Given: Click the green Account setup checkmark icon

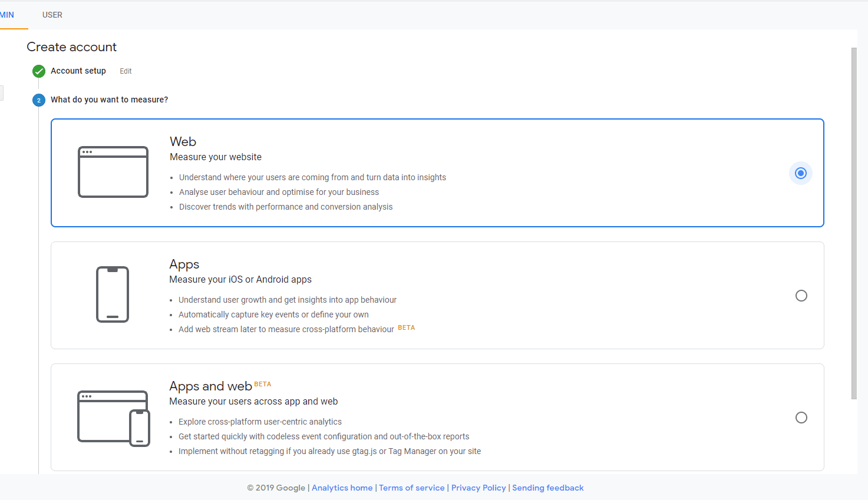Looking at the screenshot, I should pos(39,71).
